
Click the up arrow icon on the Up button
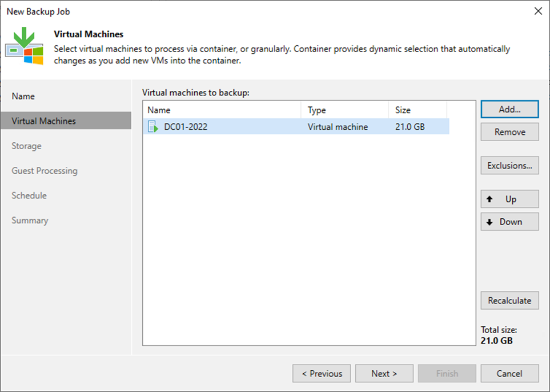[489, 199]
